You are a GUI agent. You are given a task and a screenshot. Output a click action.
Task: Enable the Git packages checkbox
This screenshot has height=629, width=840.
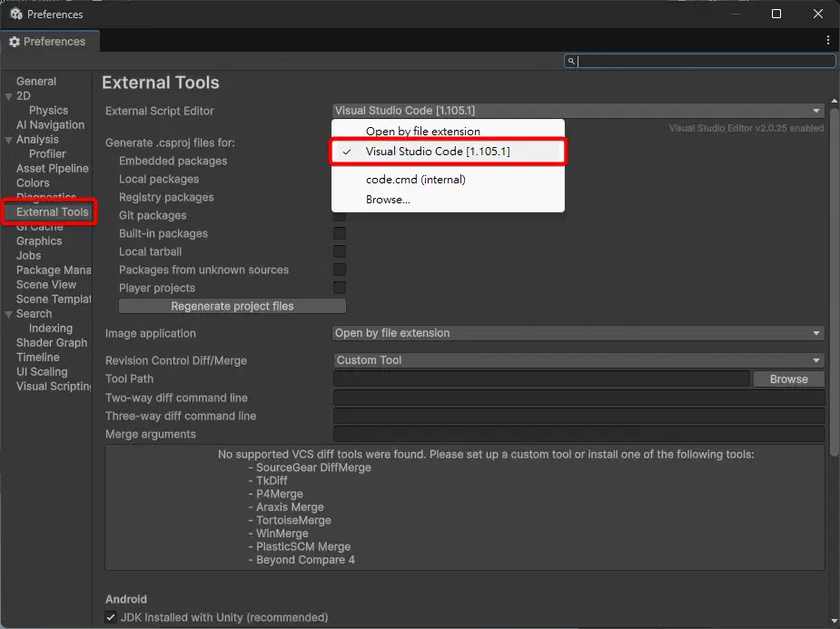(340, 215)
